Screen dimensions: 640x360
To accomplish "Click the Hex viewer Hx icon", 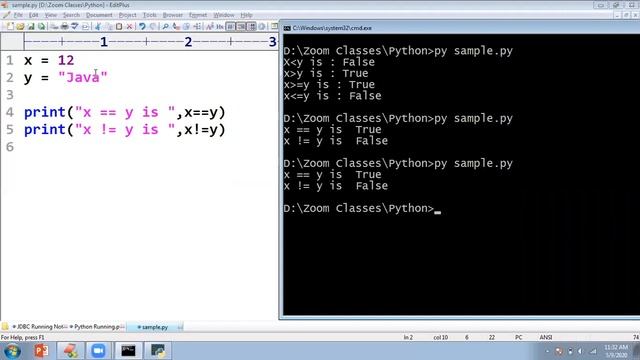I will [220, 27].
